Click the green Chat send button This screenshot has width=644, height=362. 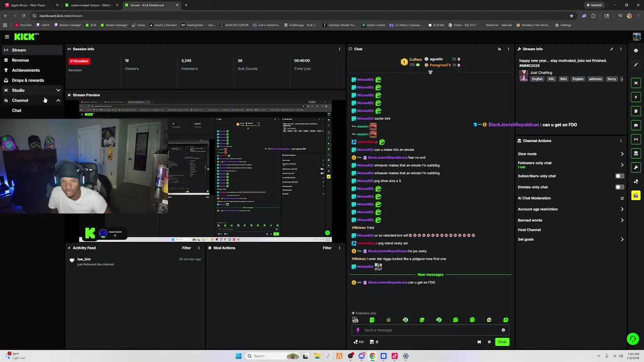[502, 342]
